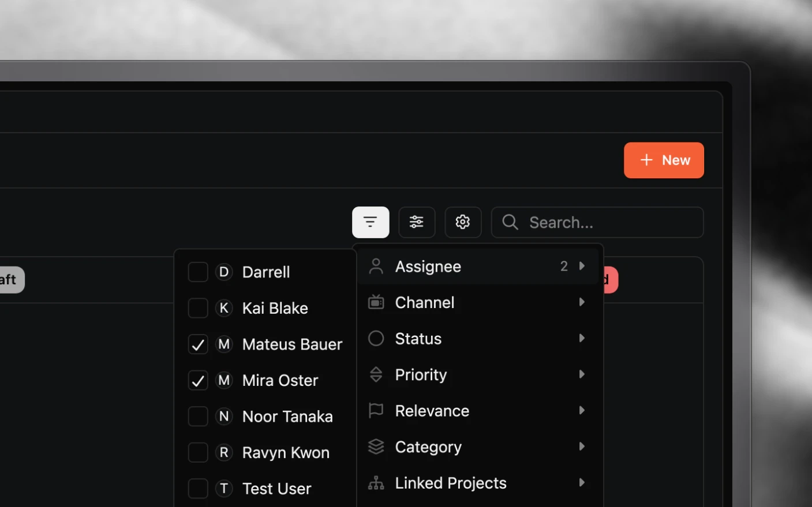Click the circle icon beside Status
The height and width of the screenshot is (507, 812).
point(376,338)
